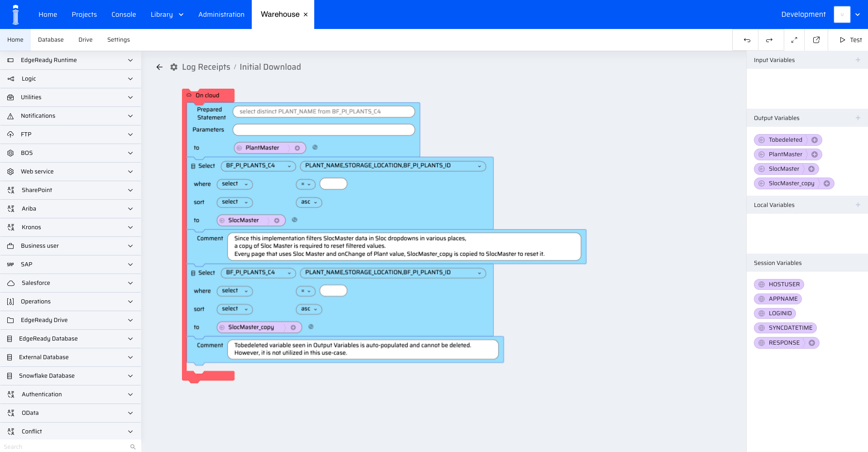Image resolution: width=868 pixels, height=452 pixels.
Task: Click the Web service gear icon
Action: (10, 172)
